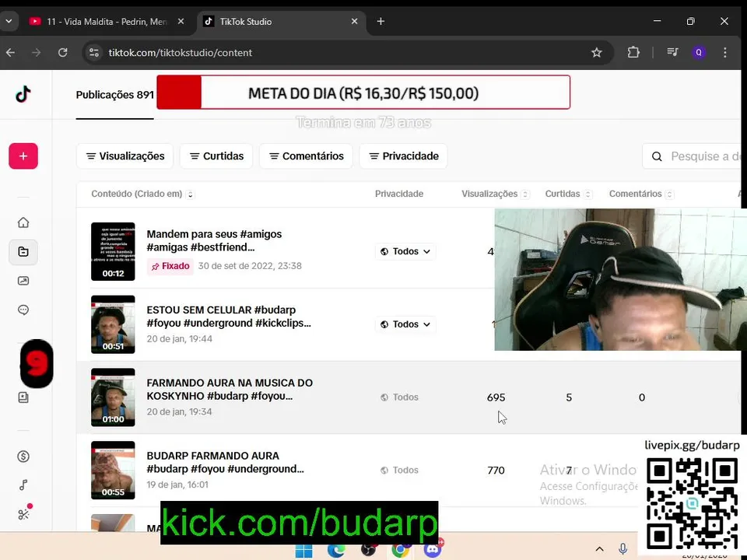Close the Vida Maldita YouTube tab

(181, 22)
